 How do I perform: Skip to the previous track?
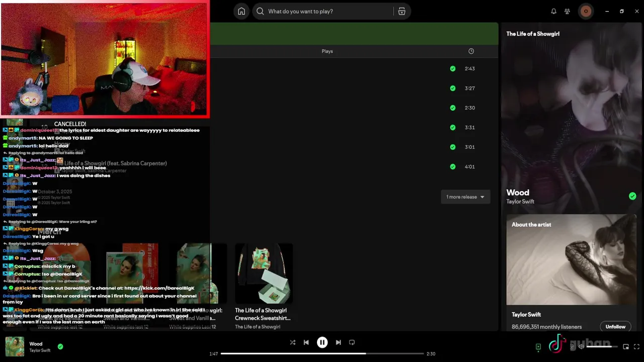coord(306,342)
